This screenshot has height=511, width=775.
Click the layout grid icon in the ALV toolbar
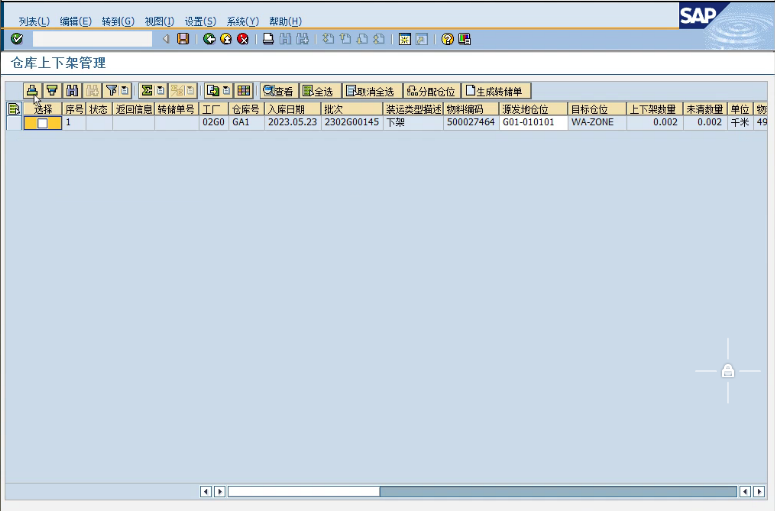[x=243, y=90]
